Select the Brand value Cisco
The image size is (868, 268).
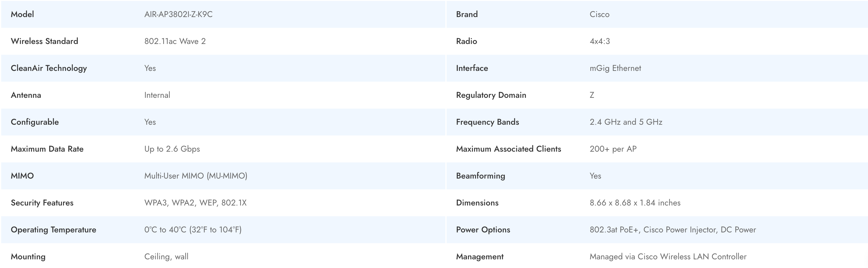pos(599,14)
